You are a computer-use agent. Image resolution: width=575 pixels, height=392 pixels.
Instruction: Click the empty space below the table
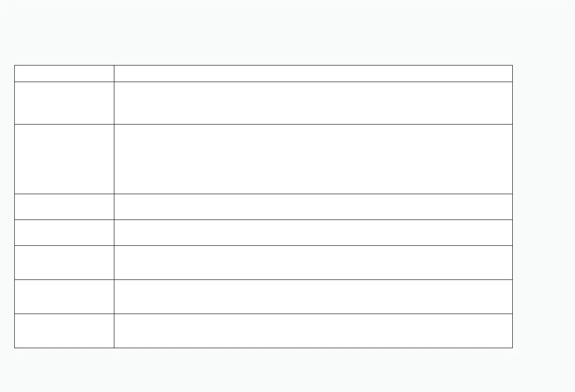click(277, 369)
